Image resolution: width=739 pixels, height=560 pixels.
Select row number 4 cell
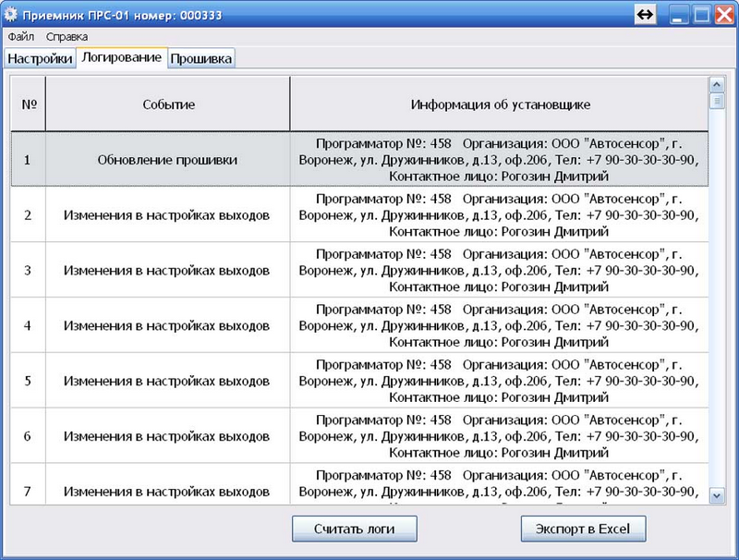[29, 325]
